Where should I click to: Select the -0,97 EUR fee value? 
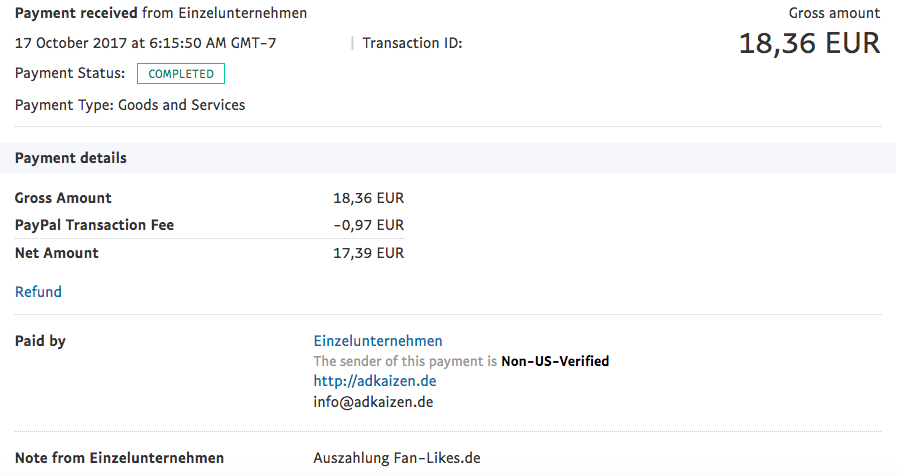click(368, 225)
